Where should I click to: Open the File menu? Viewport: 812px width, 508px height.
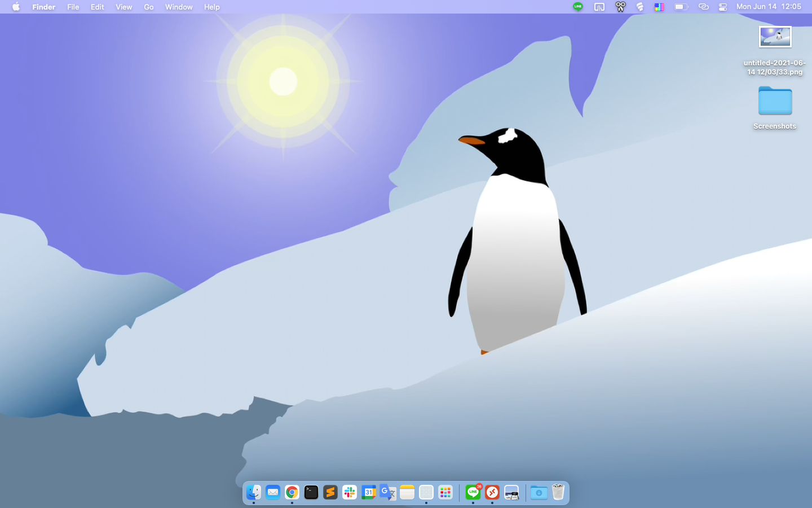[73, 7]
